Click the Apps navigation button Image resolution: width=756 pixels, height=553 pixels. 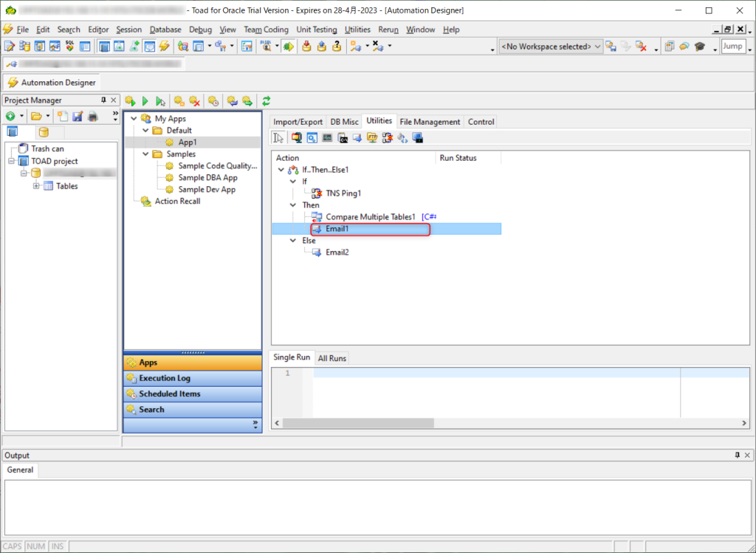[x=193, y=363]
